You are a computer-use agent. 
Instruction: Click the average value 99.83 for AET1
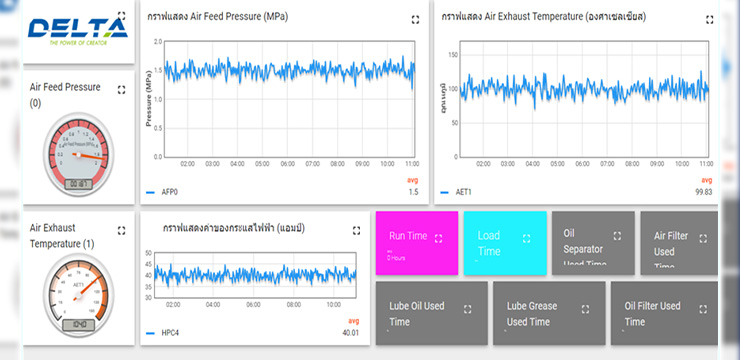[x=704, y=192]
